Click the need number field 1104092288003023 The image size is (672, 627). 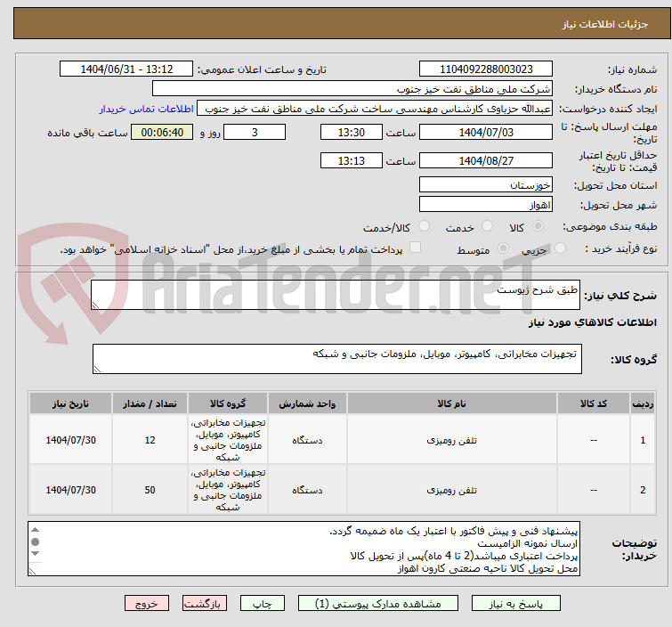(x=486, y=69)
